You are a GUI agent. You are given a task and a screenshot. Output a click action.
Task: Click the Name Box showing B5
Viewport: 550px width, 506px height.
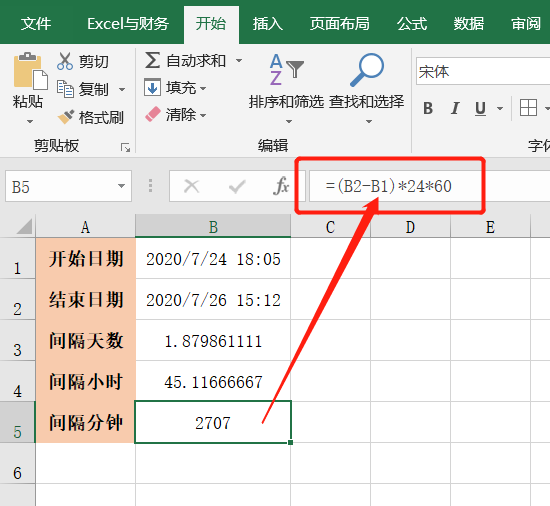point(68,186)
